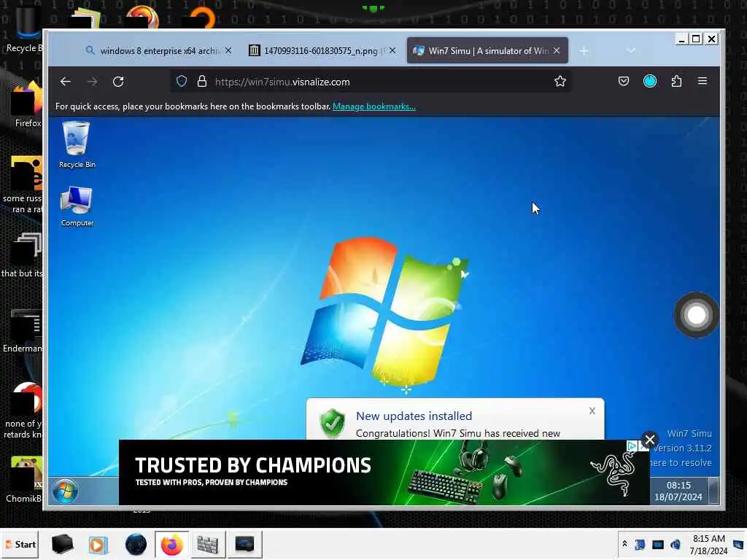Open the dark cube taskbar icon
Image resolution: width=747 pixels, height=560 pixels.
click(x=63, y=544)
